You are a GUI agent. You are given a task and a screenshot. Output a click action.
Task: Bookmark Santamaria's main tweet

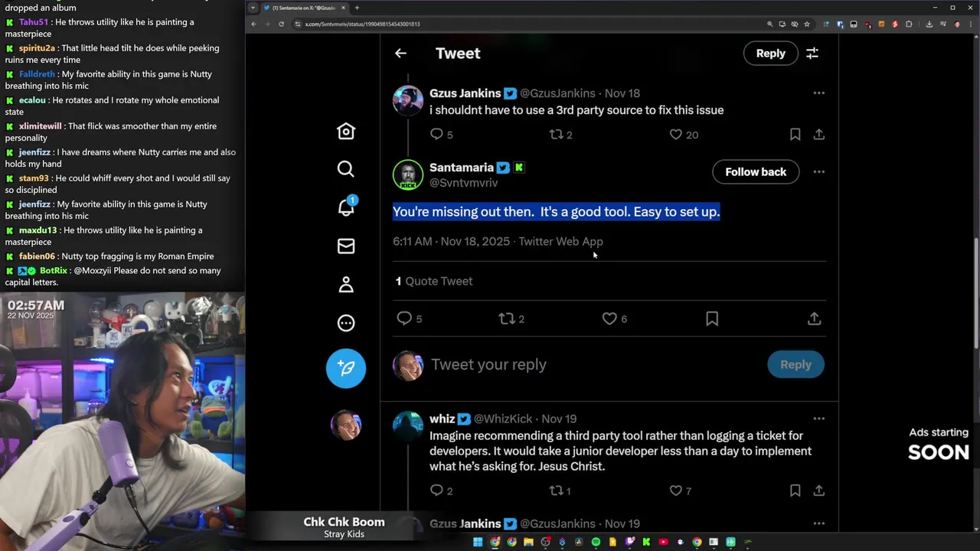(712, 318)
